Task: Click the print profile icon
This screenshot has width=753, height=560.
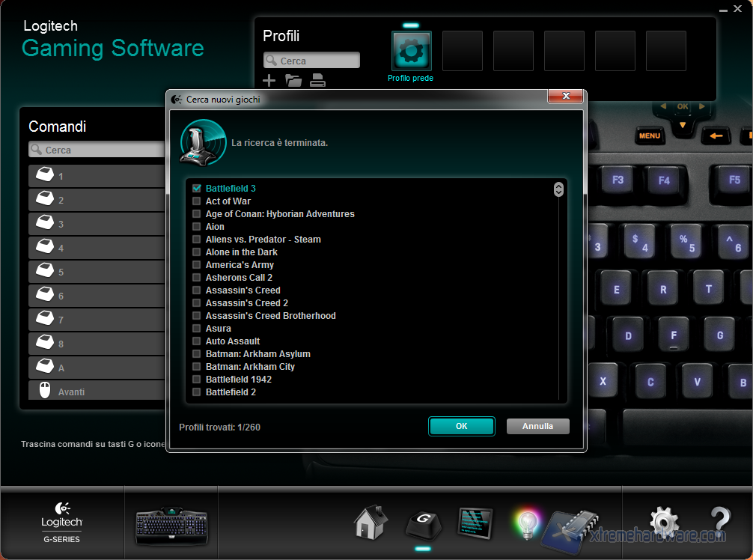Action: (317, 81)
